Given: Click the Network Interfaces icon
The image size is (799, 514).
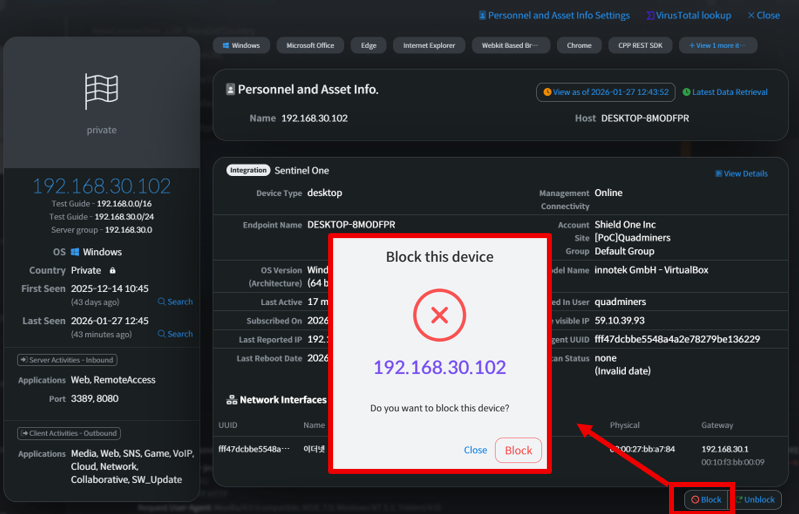Looking at the screenshot, I should [231, 400].
